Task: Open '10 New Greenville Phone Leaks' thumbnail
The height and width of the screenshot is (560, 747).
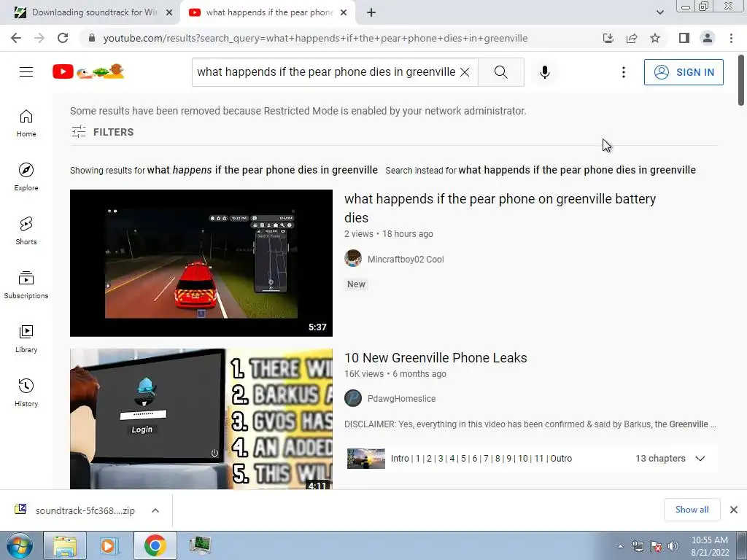Action: point(201,419)
